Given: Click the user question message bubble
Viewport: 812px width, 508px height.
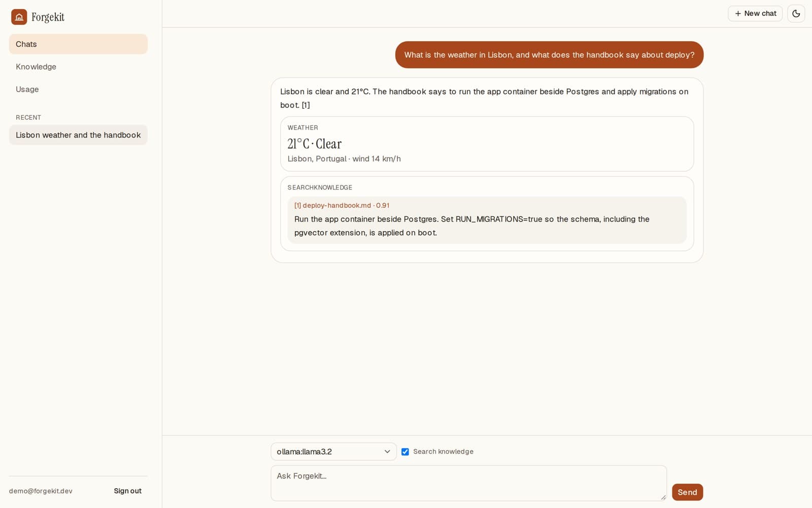Looking at the screenshot, I should pos(549,55).
